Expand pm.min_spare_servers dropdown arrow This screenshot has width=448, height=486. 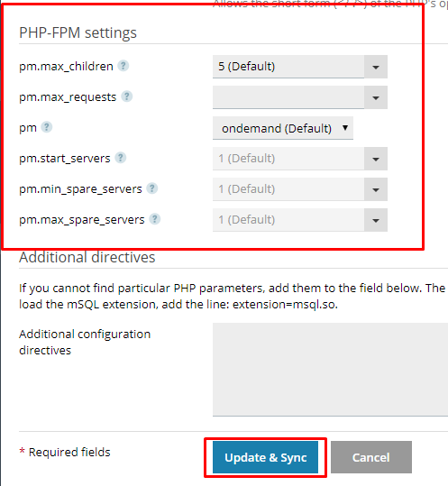click(x=376, y=189)
